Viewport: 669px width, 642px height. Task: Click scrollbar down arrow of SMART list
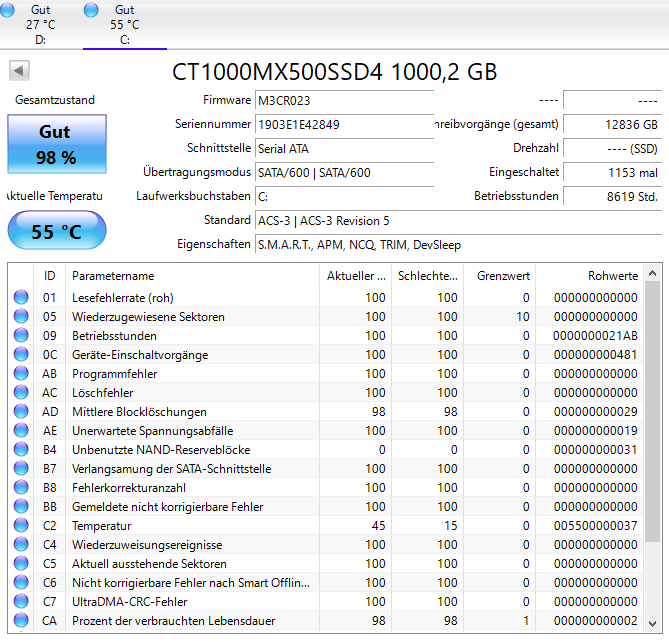(652, 623)
